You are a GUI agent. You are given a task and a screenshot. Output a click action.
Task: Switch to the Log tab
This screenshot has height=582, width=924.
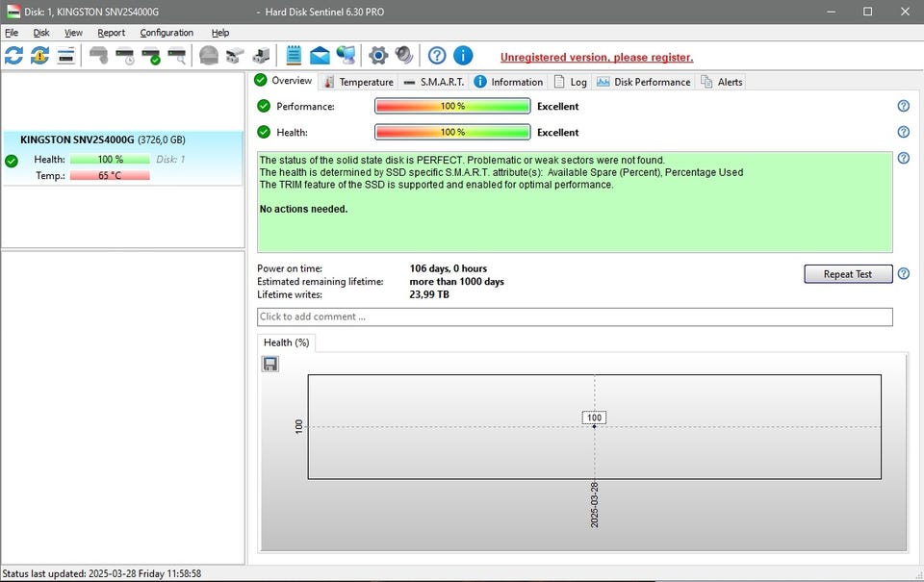(571, 82)
